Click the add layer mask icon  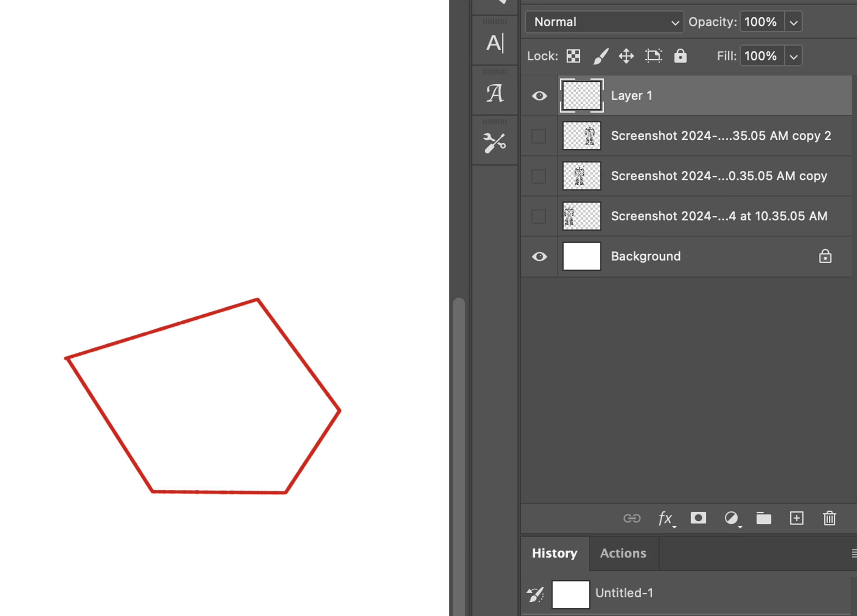point(698,518)
